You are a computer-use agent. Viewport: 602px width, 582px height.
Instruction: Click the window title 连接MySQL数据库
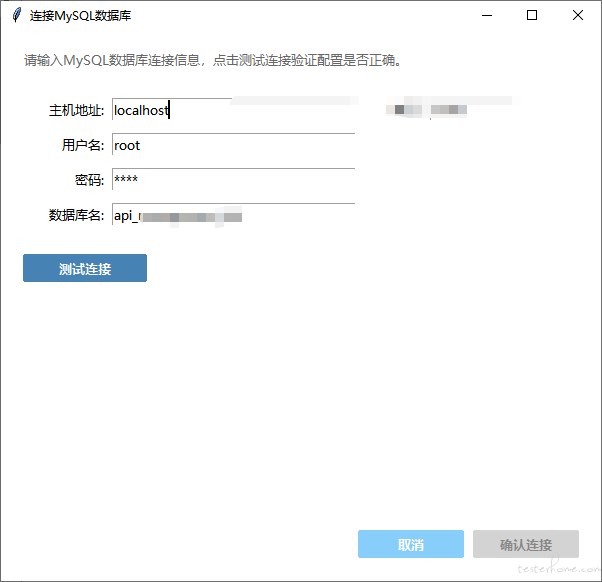(80, 15)
